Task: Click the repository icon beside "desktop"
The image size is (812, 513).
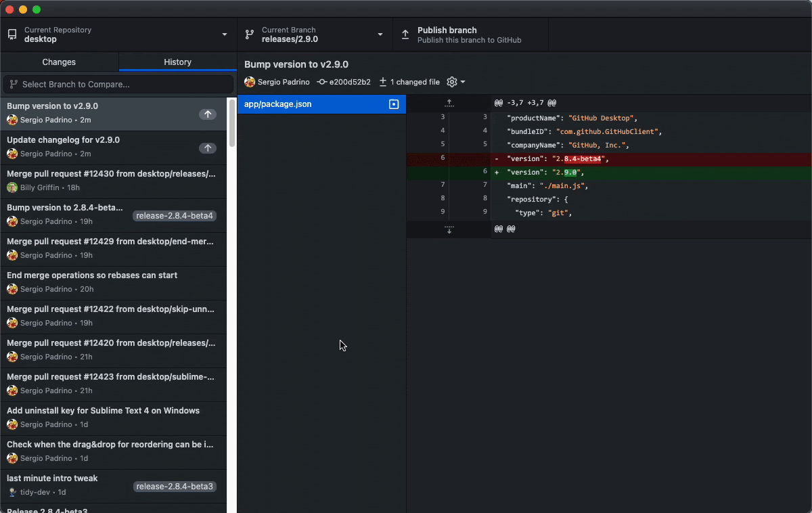Action: point(10,34)
